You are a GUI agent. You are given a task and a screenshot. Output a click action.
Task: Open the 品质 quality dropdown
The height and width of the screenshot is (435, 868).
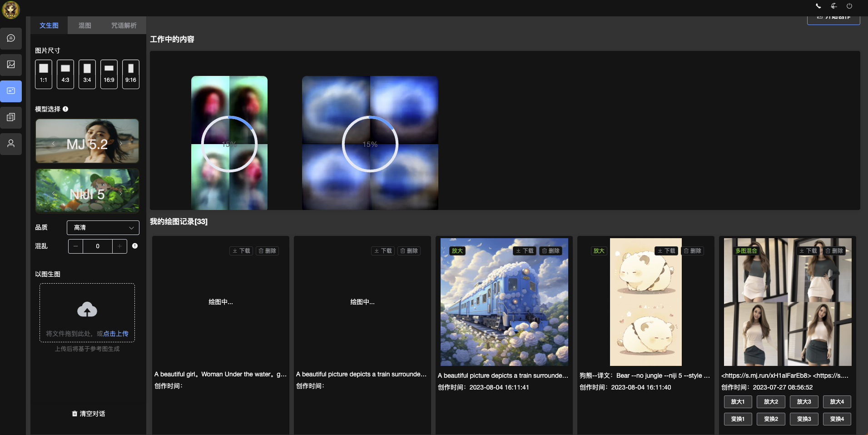(103, 227)
